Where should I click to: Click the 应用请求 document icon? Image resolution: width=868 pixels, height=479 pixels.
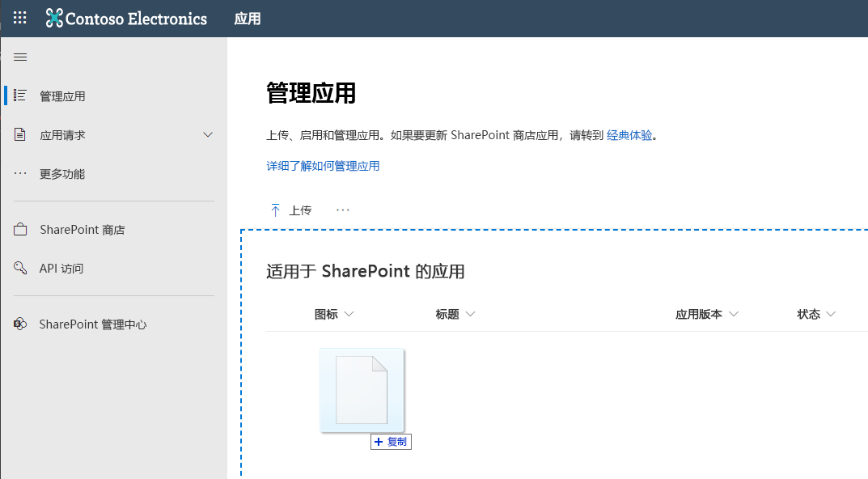(x=19, y=134)
